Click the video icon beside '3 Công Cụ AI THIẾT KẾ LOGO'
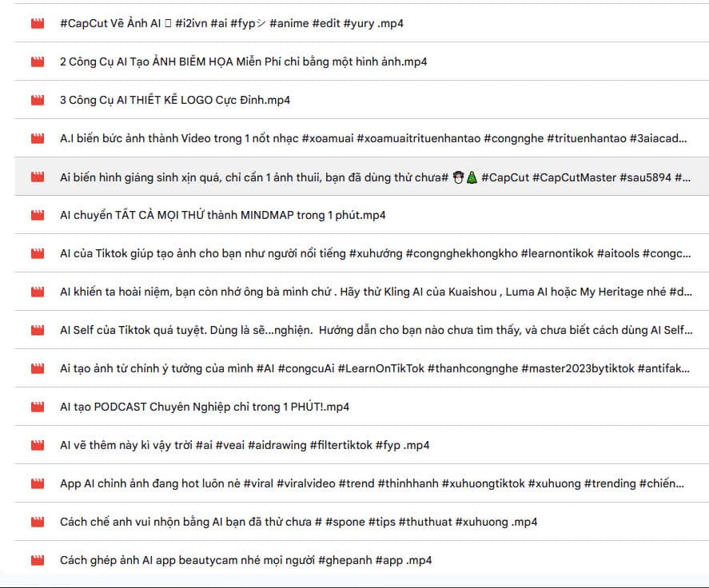 pyautogui.click(x=38, y=100)
